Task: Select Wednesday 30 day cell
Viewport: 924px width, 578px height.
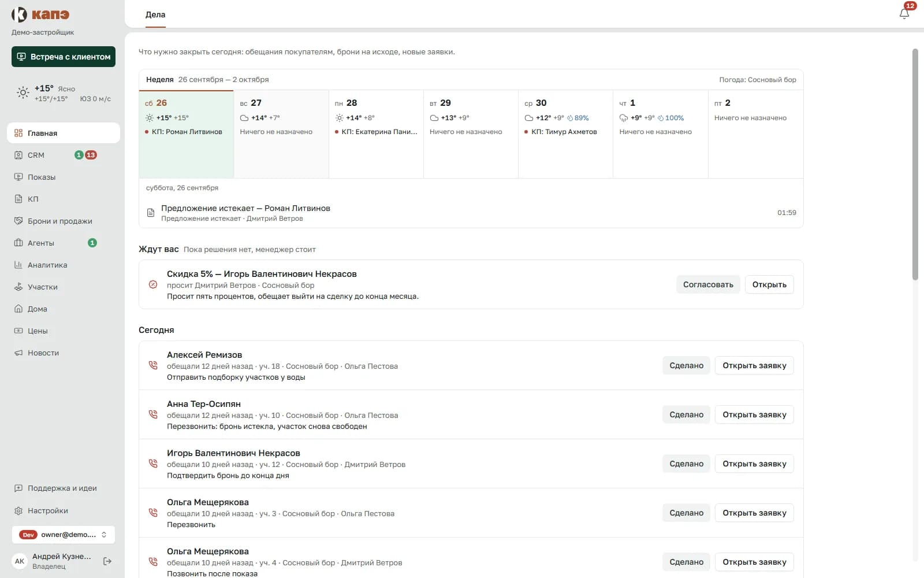Action: [565, 134]
